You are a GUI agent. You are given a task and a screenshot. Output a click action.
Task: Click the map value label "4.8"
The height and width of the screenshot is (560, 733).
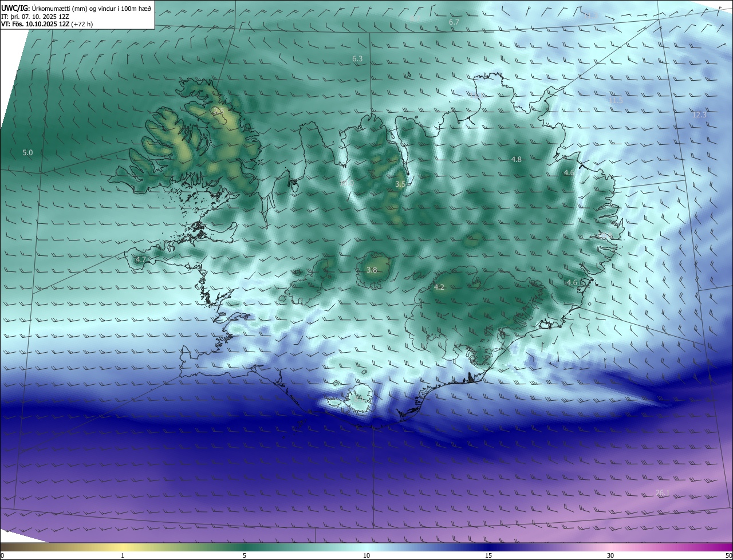517,160
